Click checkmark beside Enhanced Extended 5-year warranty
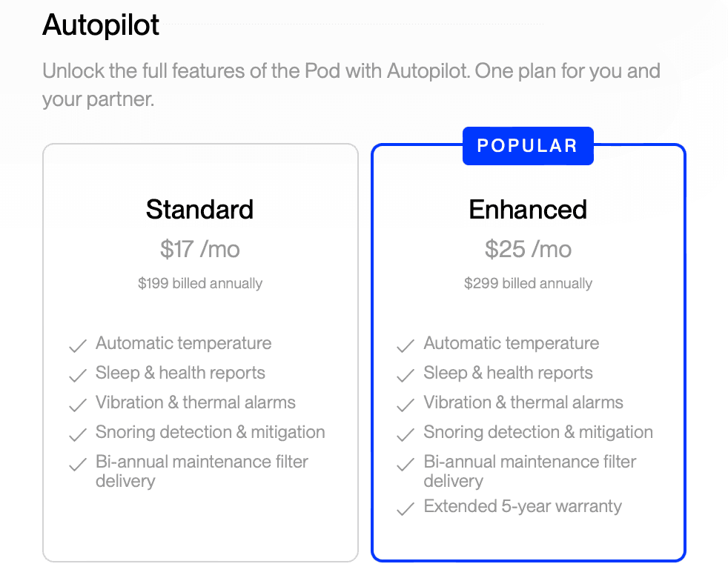Viewport: 728px width, 581px height. [x=405, y=509]
